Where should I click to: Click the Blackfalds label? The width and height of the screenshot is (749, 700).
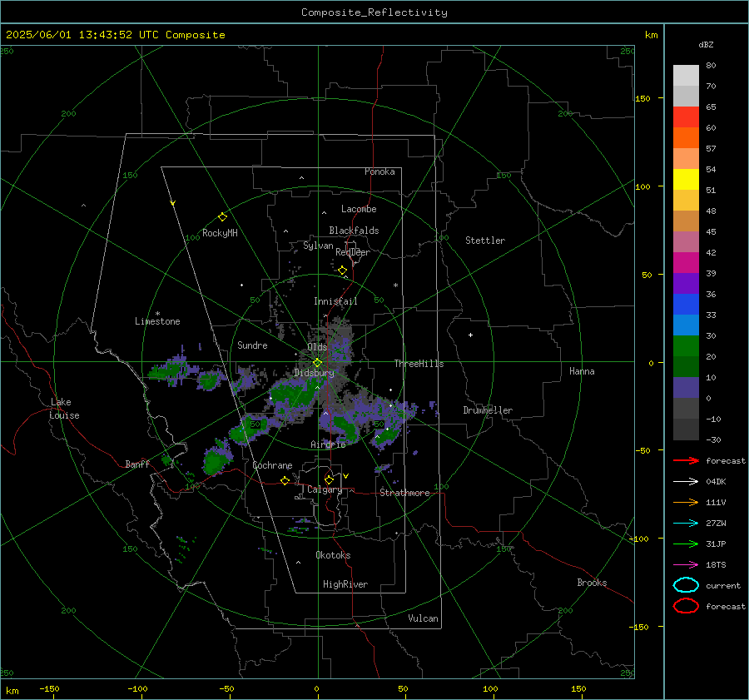click(x=354, y=231)
